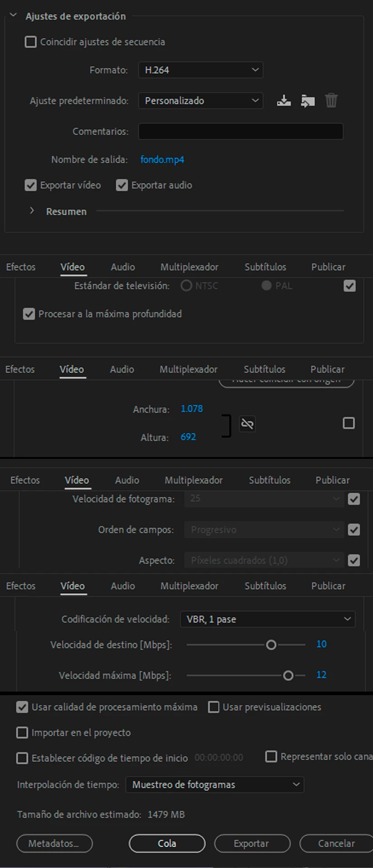The height and width of the screenshot is (868, 373).
Task: Select the PAL radio button
Action: click(x=266, y=286)
